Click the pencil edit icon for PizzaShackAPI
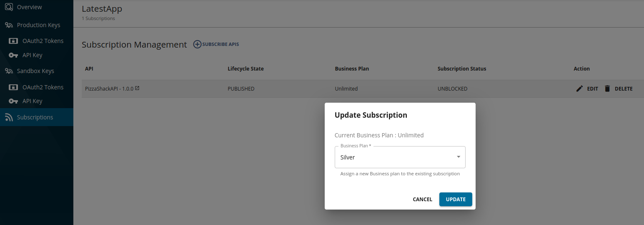The width and height of the screenshot is (644, 225). tap(579, 88)
